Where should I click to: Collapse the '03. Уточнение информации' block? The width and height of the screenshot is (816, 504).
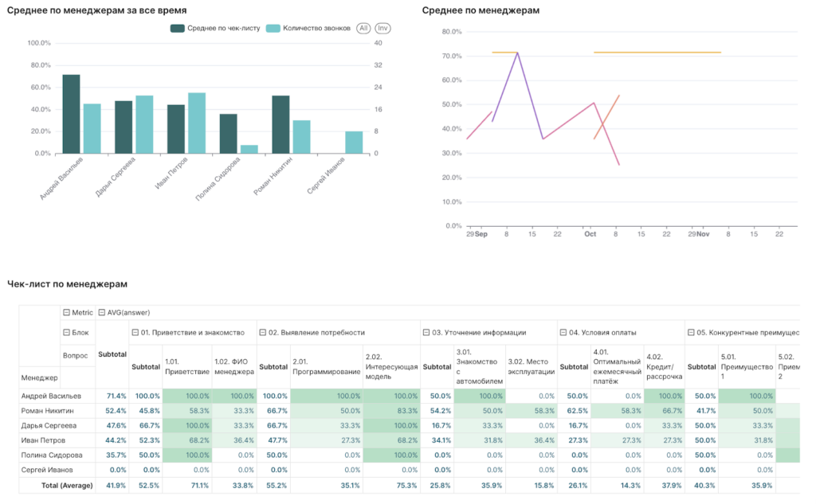(426, 332)
